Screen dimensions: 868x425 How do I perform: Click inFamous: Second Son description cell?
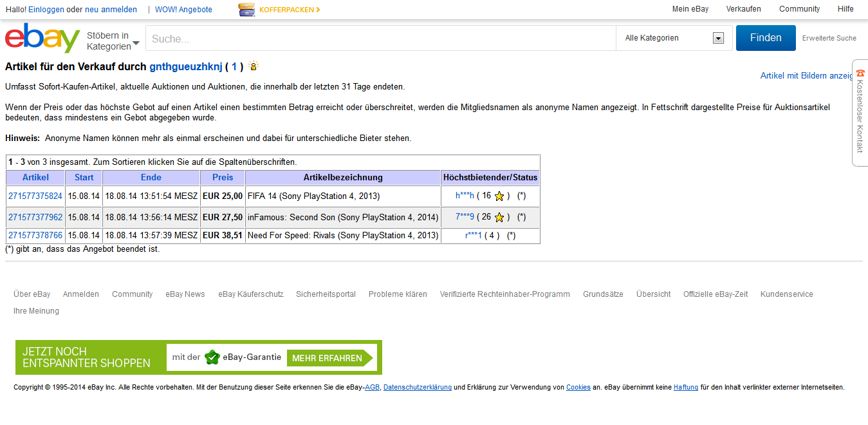(343, 217)
